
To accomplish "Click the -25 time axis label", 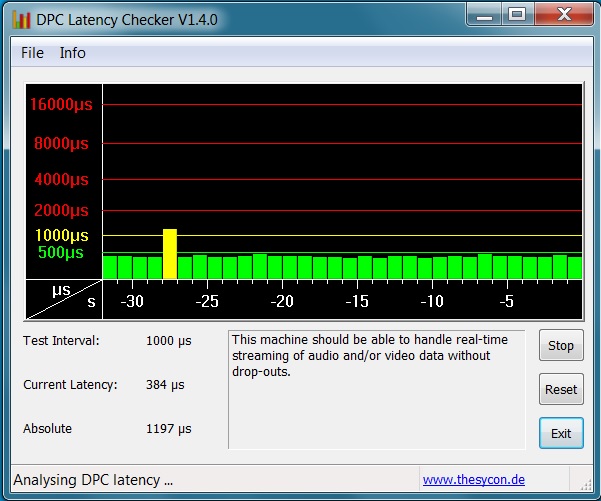I will click(207, 301).
